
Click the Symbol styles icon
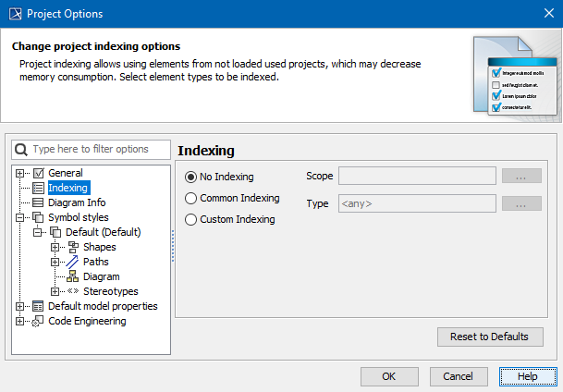tap(39, 217)
